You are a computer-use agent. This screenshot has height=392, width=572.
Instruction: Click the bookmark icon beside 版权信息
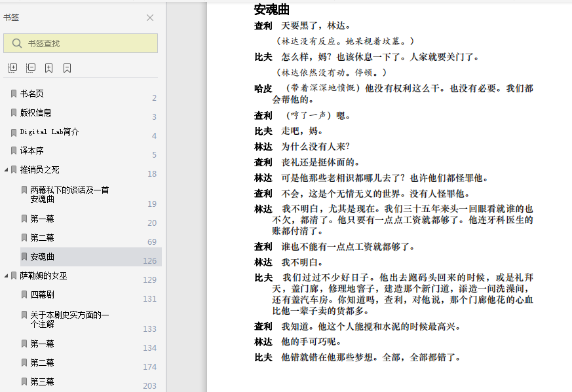(x=14, y=113)
